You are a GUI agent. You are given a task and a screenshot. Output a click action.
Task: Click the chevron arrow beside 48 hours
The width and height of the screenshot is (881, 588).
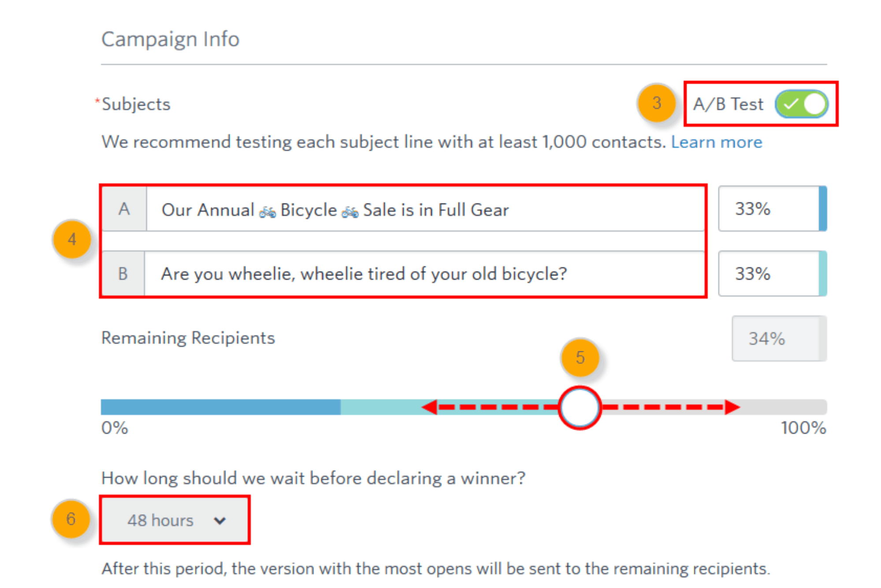tap(219, 521)
